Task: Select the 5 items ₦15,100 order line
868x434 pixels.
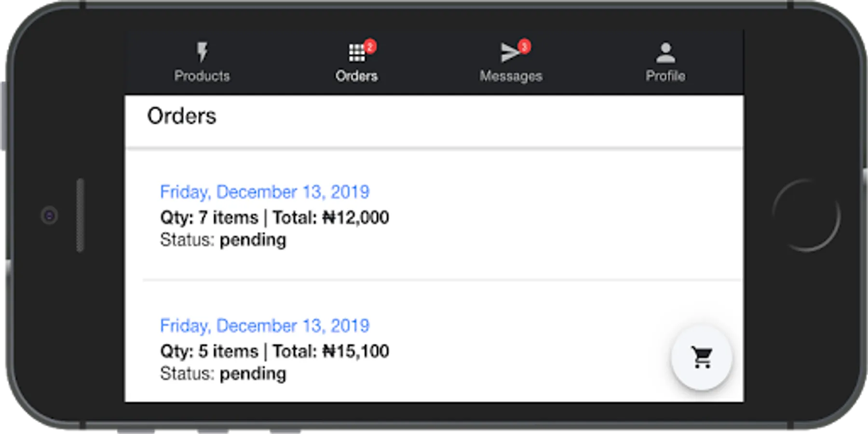Action: (x=274, y=352)
